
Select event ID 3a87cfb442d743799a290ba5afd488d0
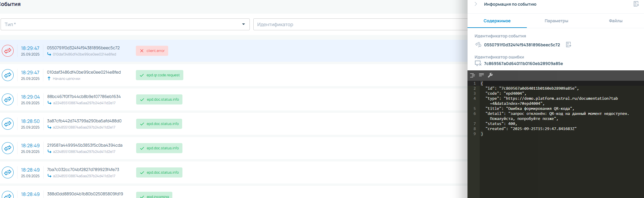[x=84, y=121]
